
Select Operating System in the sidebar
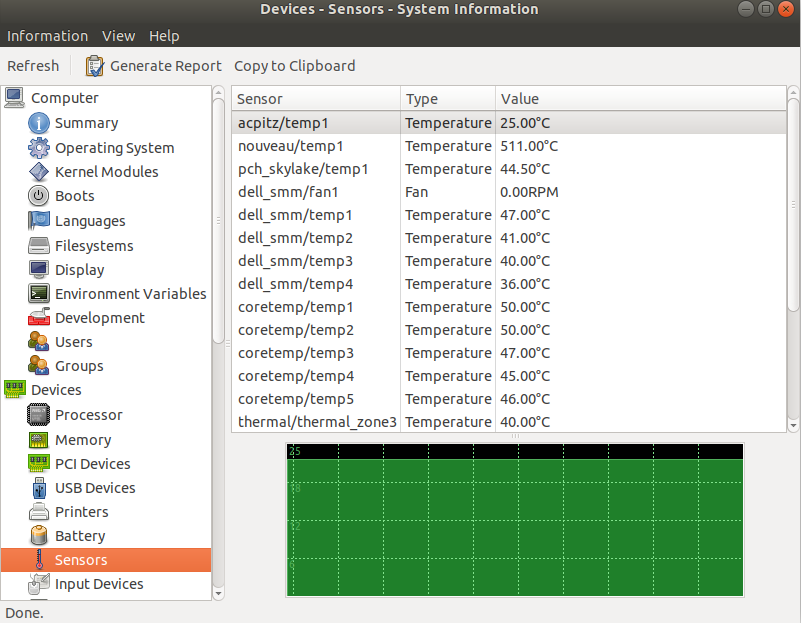point(114,148)
